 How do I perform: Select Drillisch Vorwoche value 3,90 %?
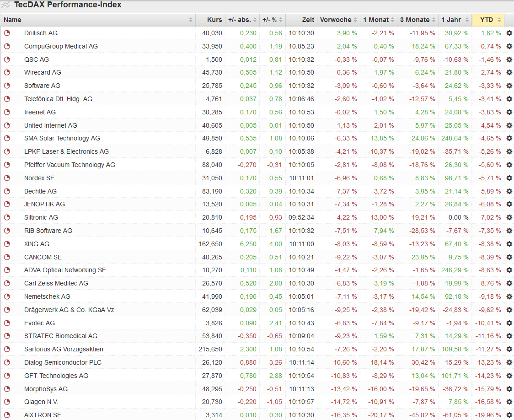pos(347,33)
